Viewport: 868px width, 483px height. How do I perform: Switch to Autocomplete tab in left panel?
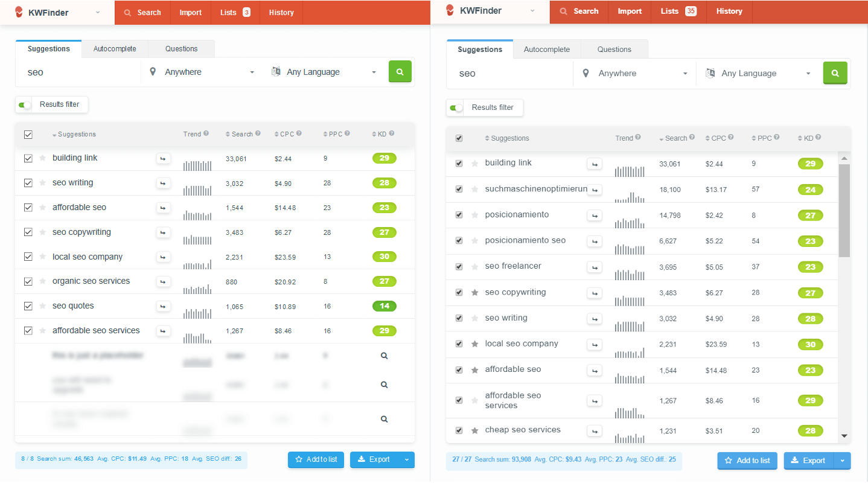[x=115, y=49]
